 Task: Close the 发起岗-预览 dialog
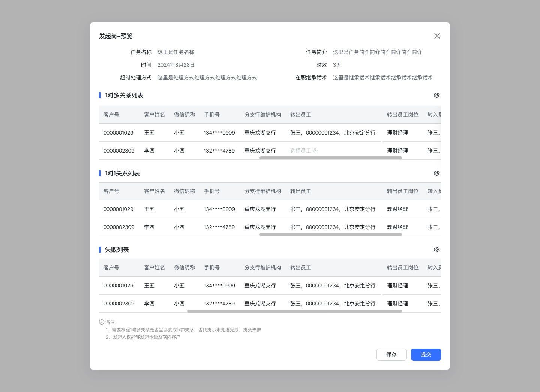(x=437, y=36)
